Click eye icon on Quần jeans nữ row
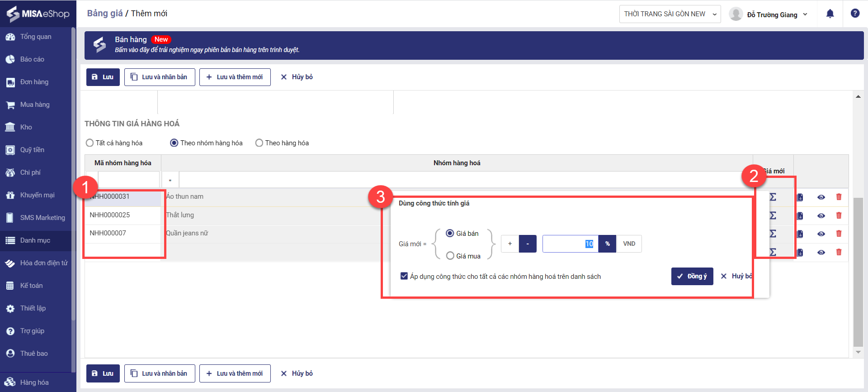868x392 pixels. pos(821,234)
